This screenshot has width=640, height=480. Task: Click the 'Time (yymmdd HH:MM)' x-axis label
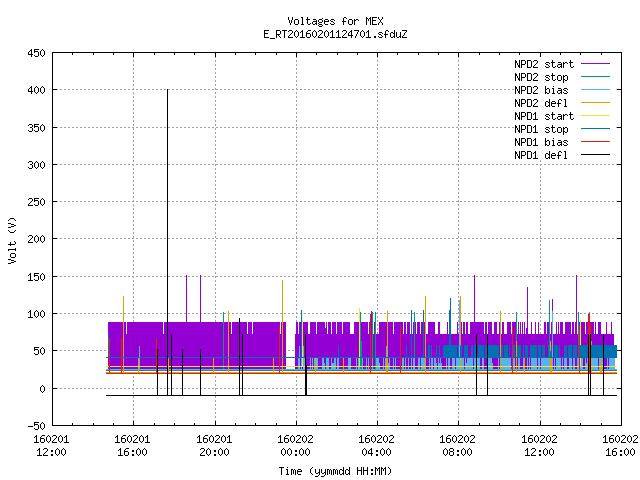tap(335, 471)
